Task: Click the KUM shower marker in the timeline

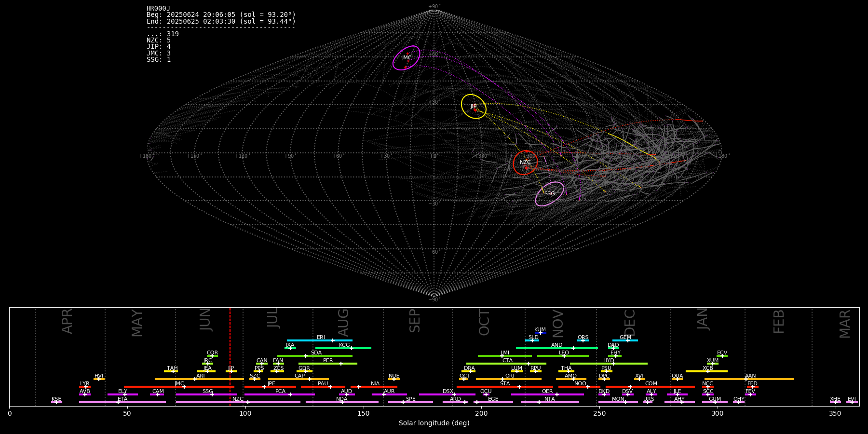Action: (541, 333)
